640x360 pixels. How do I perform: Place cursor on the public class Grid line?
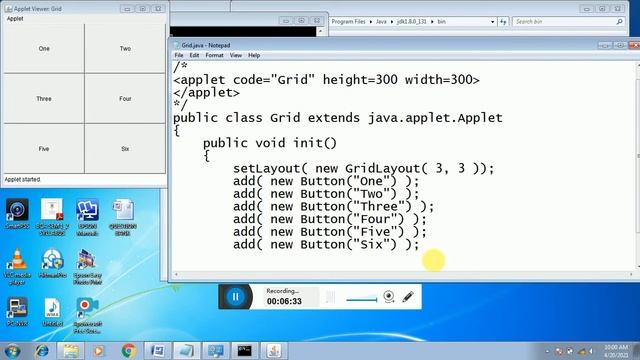(x=338, y=118)
